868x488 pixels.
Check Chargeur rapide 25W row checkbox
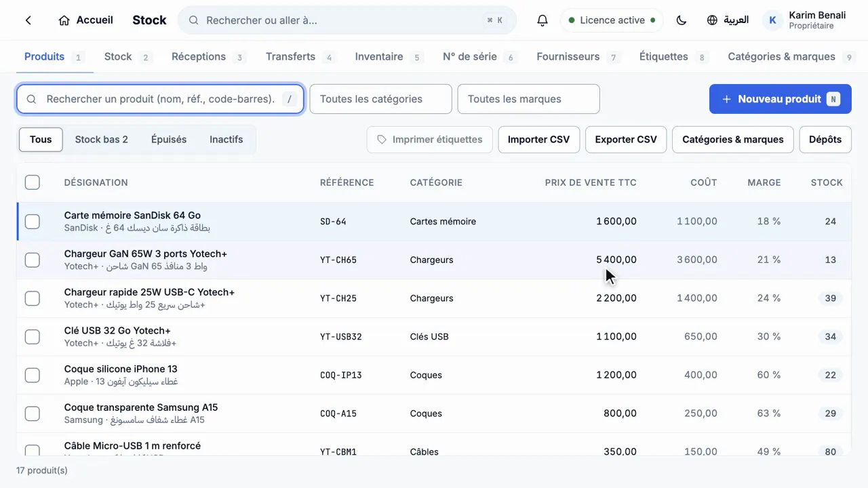pyautogui.click(x=33, y=298)
